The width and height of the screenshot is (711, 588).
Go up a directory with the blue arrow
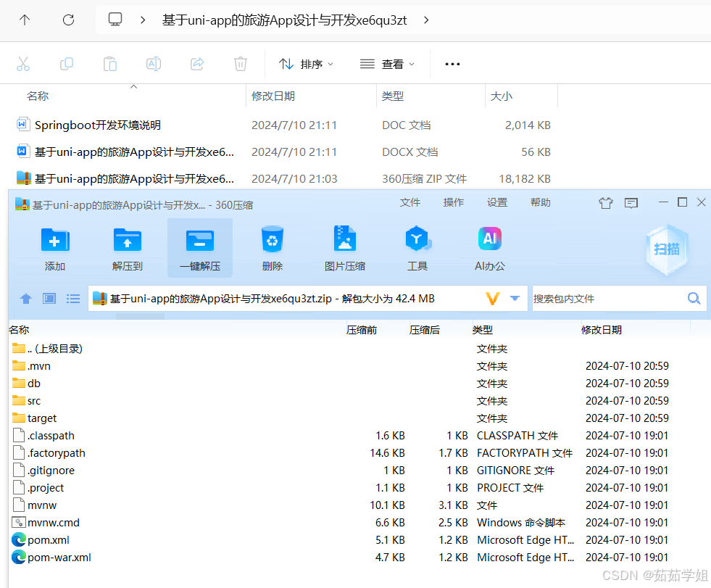(x=25, y=298)
